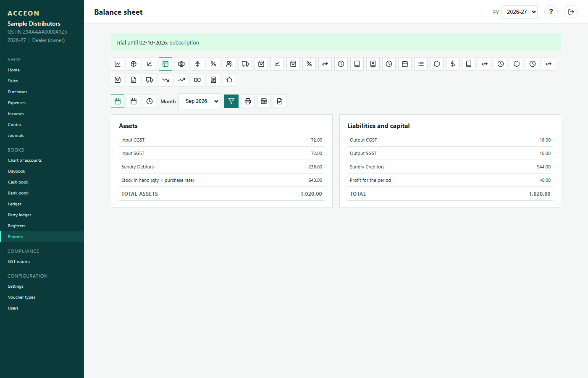The width and height of the screenshot is (588, 378).
Task: Click the highlighted balance sheet layout icon
Action: tap(165, 64)
